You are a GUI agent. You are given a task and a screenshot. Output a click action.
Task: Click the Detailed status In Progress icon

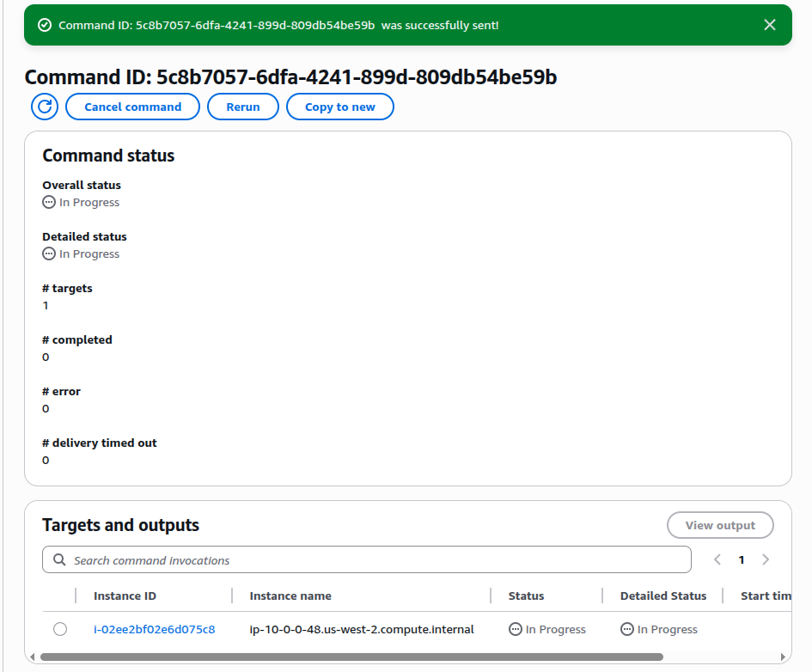(49, 254)
